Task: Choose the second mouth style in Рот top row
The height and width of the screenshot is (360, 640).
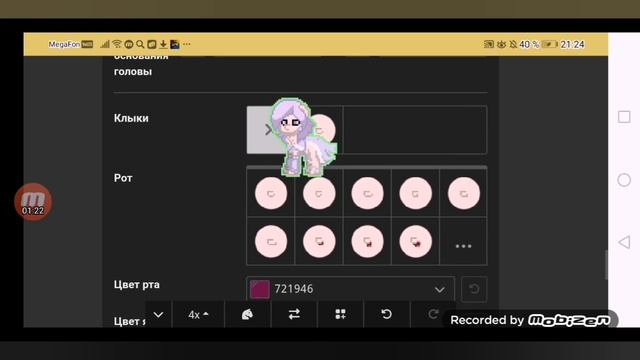Action: (x=319, y=193)
